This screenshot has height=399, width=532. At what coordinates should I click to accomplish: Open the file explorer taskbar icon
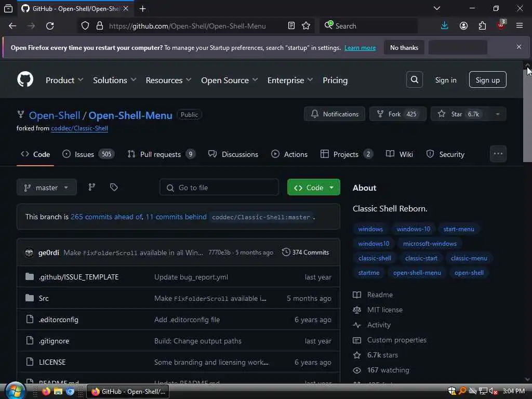coord(58,391)
